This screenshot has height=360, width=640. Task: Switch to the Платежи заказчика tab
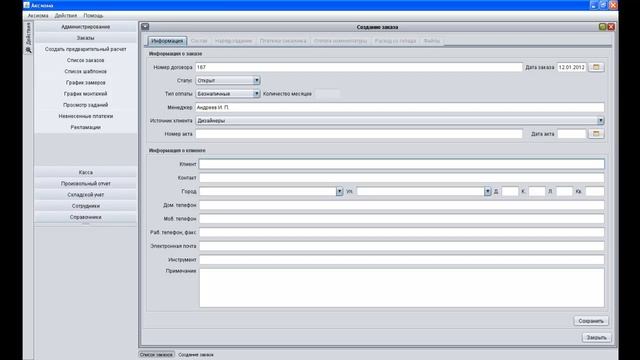[283, 41]
